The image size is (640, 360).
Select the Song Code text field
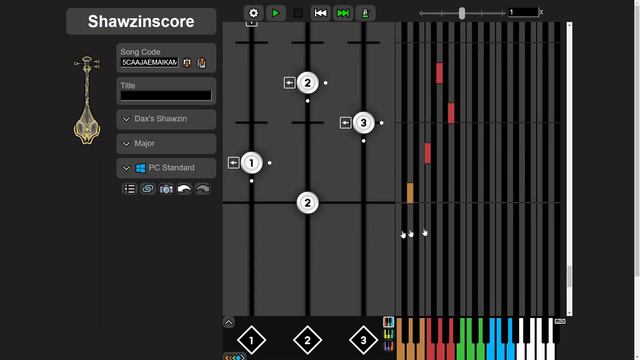[149, 62]
